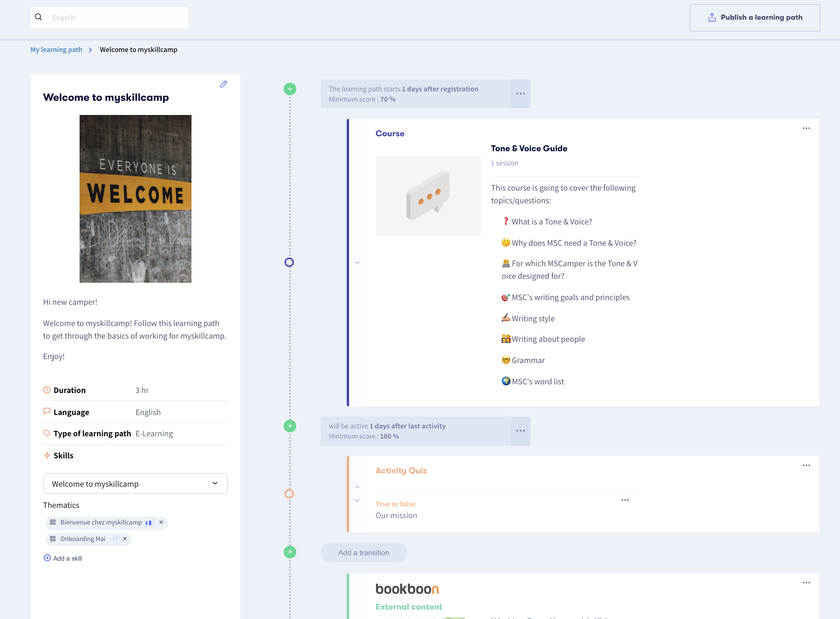Click the clock icon beside Duration
Image resolution: width=840 pixels, height=619 pixels.
tap(47, 389)
